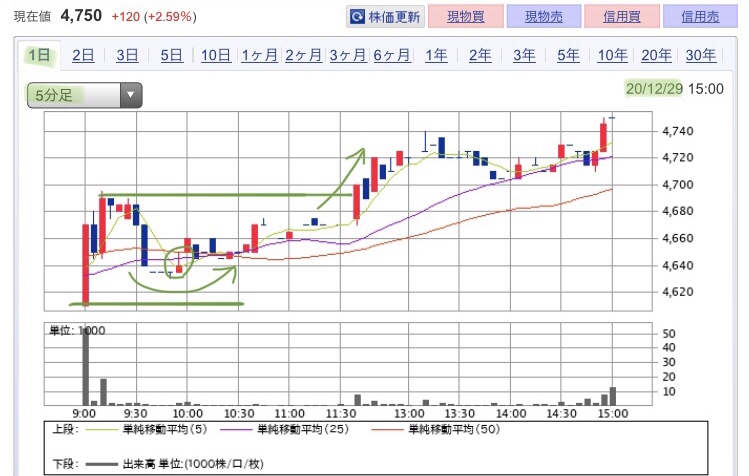Click the 単純移動平均(25) legend entry
The height and width of the screenshot is (476, 749).
(285, 430)
